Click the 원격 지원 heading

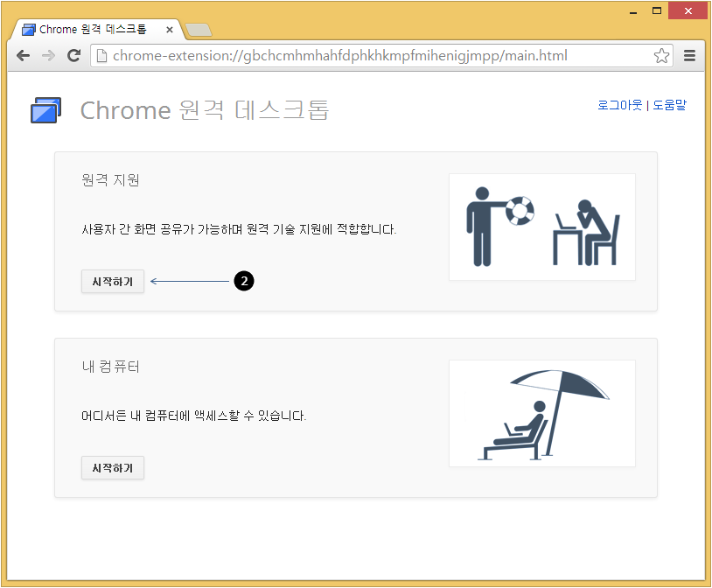coord(110,180)
